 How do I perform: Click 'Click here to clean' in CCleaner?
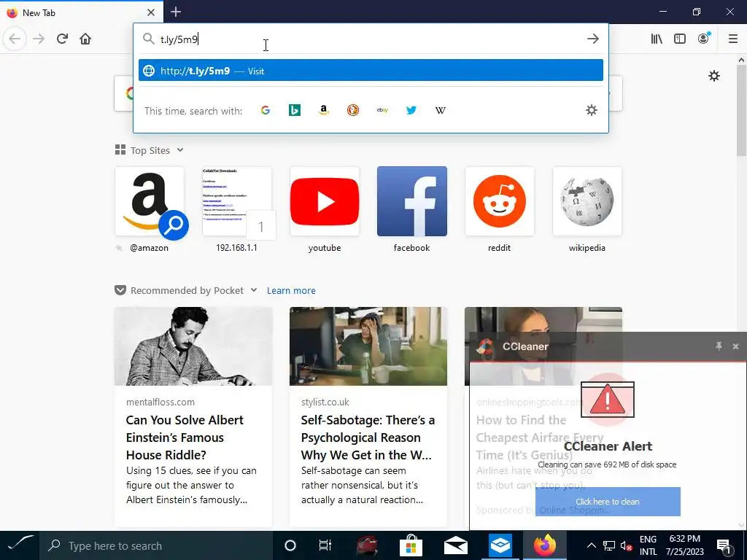(608, 502)
